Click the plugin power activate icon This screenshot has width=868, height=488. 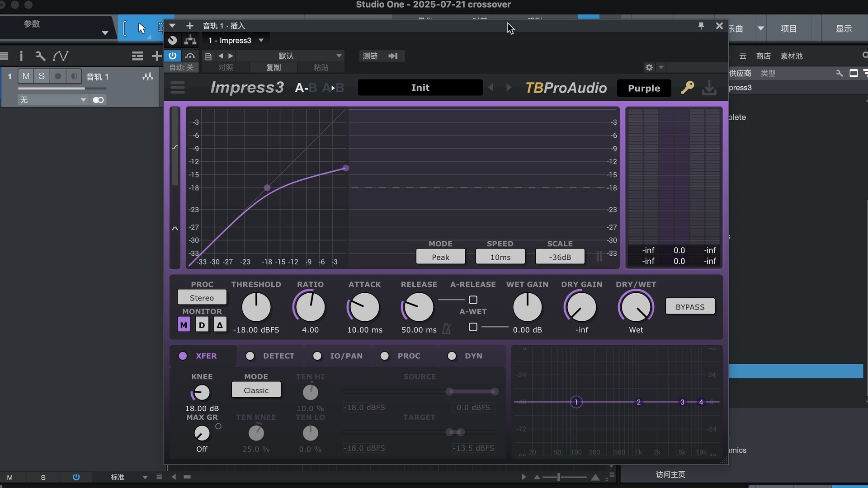tap(173, 56)
